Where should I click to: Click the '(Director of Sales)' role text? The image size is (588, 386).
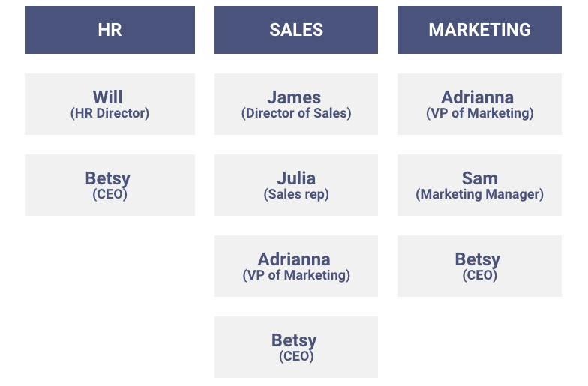point(296,113)
